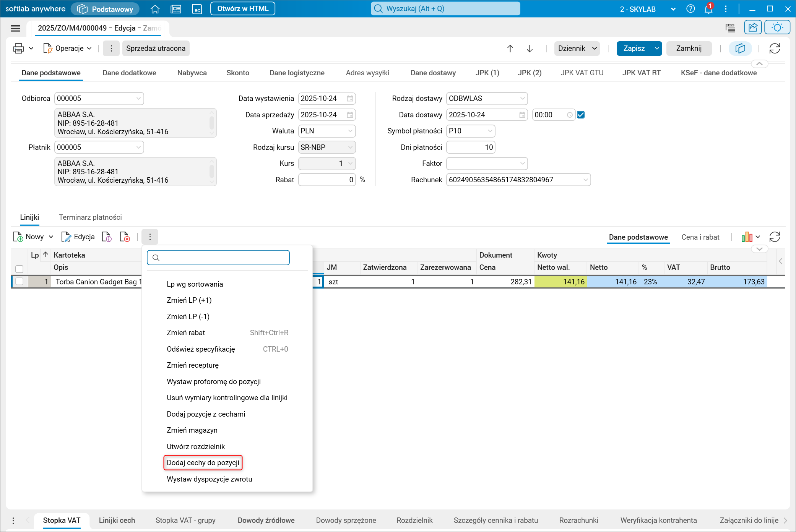Move to previous record with up arrow

(510, 49)
